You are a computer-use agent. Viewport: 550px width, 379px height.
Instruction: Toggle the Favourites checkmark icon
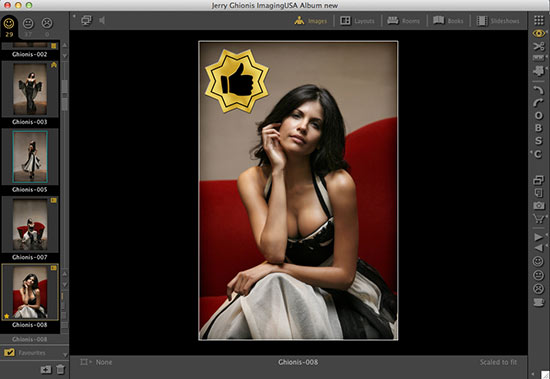coord(9,352)
